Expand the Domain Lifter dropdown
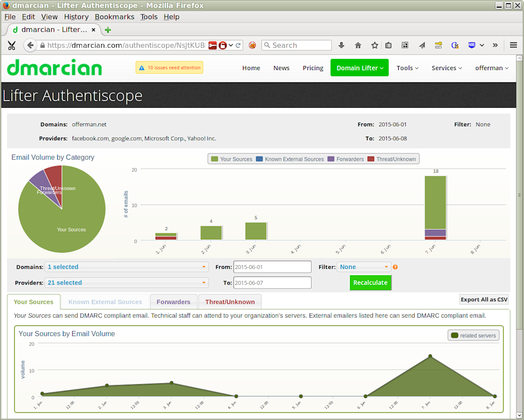The width and height of the screenshot is (524, 420). pyautogui.click(x=360, y=68)
